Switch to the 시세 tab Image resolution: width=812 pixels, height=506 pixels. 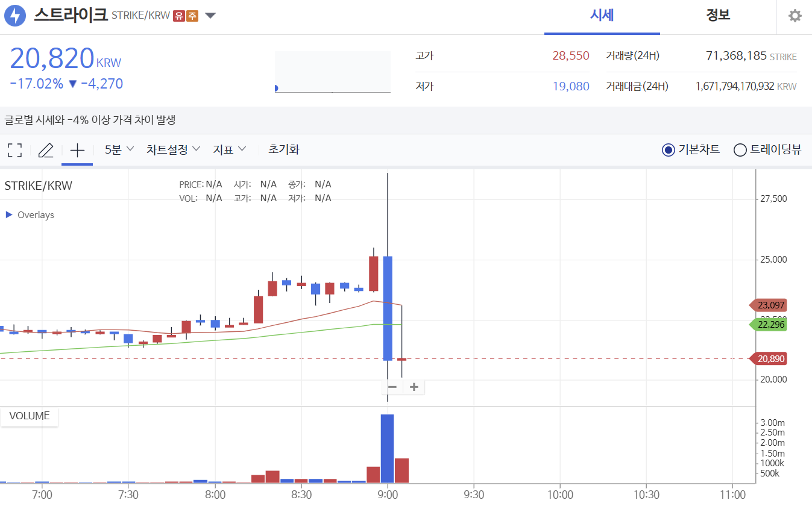coord(602,16)
